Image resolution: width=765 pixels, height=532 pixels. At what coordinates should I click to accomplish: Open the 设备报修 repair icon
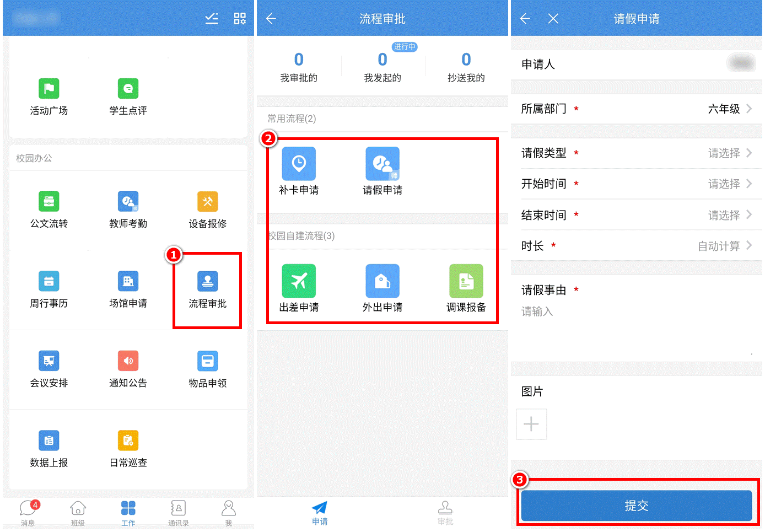coord(207,202)
